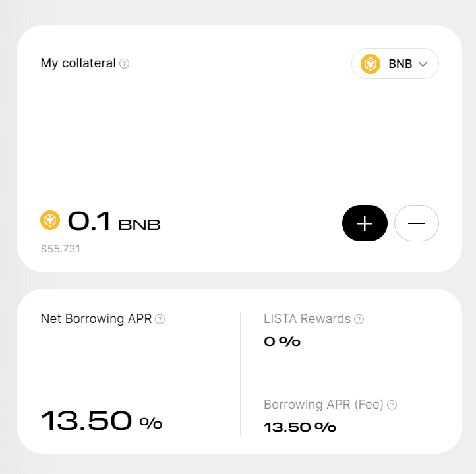Click the large 13.50 % net APR value

tap(102, 421)
